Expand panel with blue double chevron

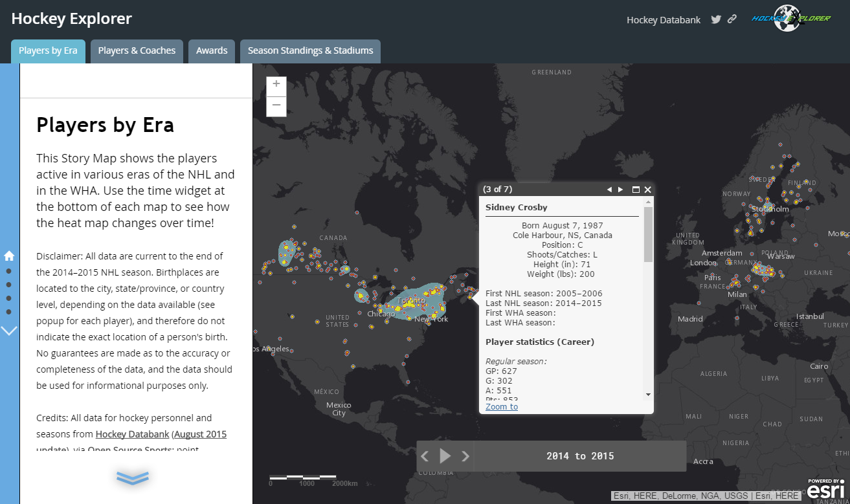pos(133,477)
